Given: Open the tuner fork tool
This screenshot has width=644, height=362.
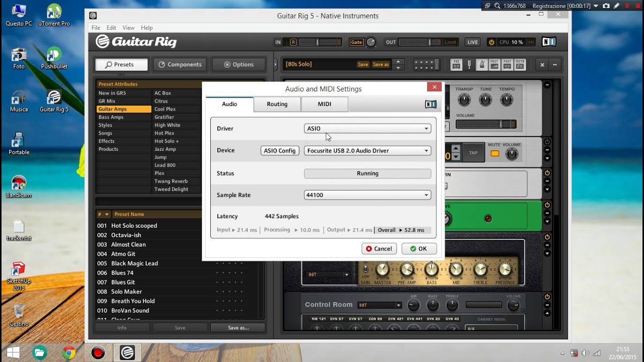Looking at the screenshot, I should 469,64.
